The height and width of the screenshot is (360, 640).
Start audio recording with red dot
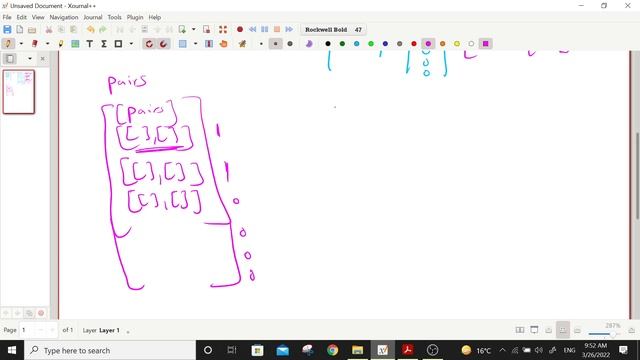click(240, 29)
